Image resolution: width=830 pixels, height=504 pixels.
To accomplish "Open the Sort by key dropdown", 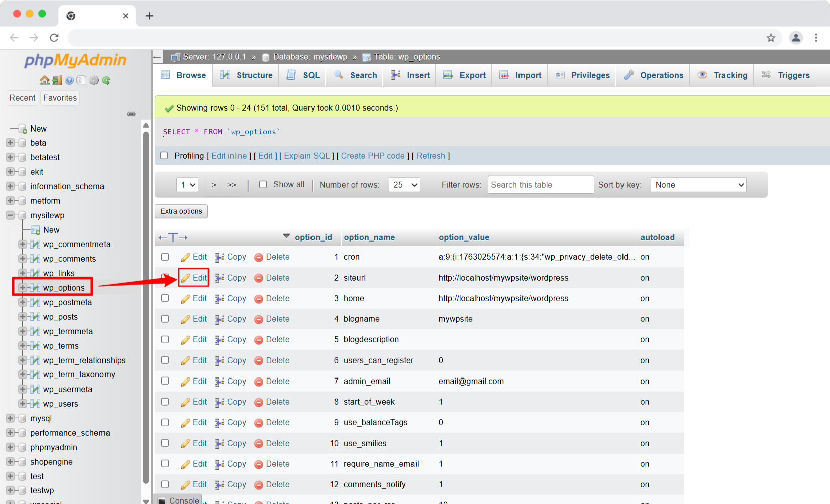I will 698,184.
